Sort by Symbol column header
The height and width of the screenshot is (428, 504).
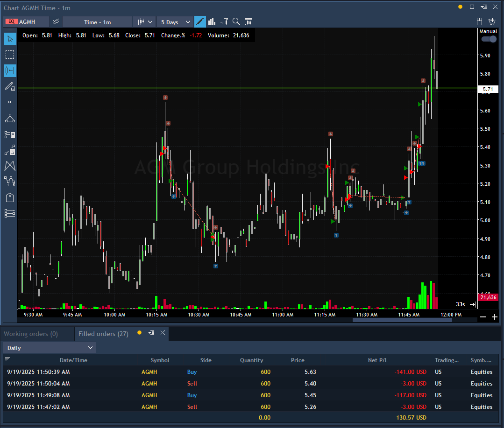[x=160, y=360]
